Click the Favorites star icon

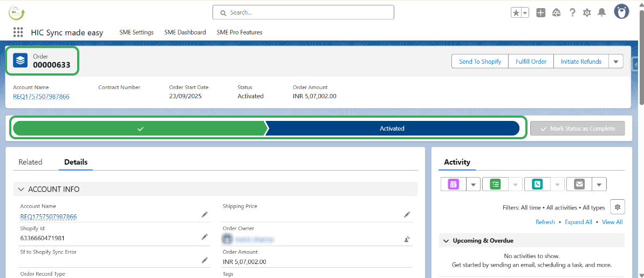point(516,13)
